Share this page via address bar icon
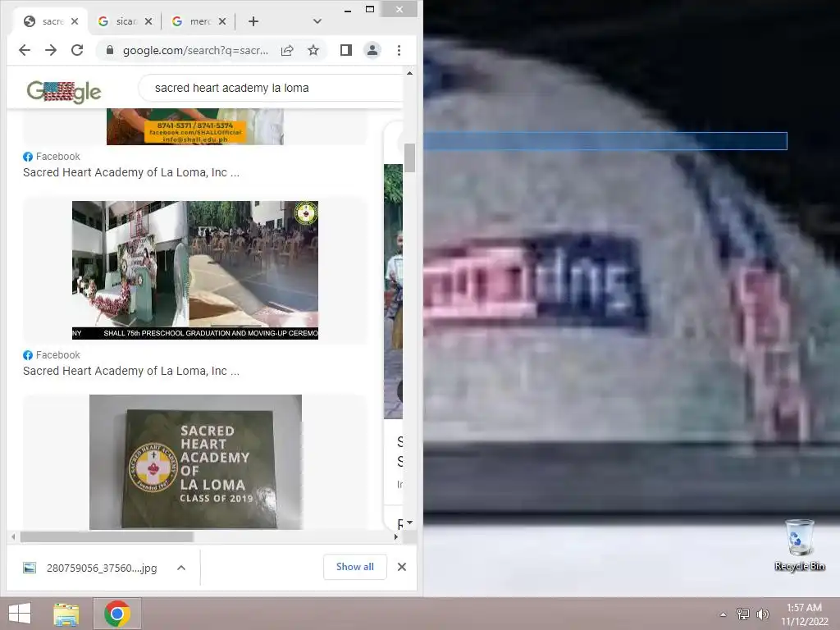Screen dimensions: 840x630 [x=287, y=50]
